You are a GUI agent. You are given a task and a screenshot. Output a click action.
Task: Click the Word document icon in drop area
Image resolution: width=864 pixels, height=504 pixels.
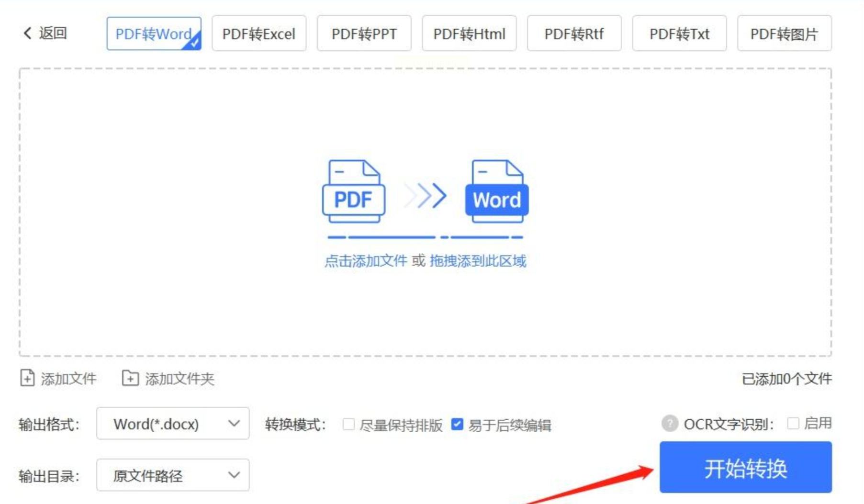tap(497, 191)
